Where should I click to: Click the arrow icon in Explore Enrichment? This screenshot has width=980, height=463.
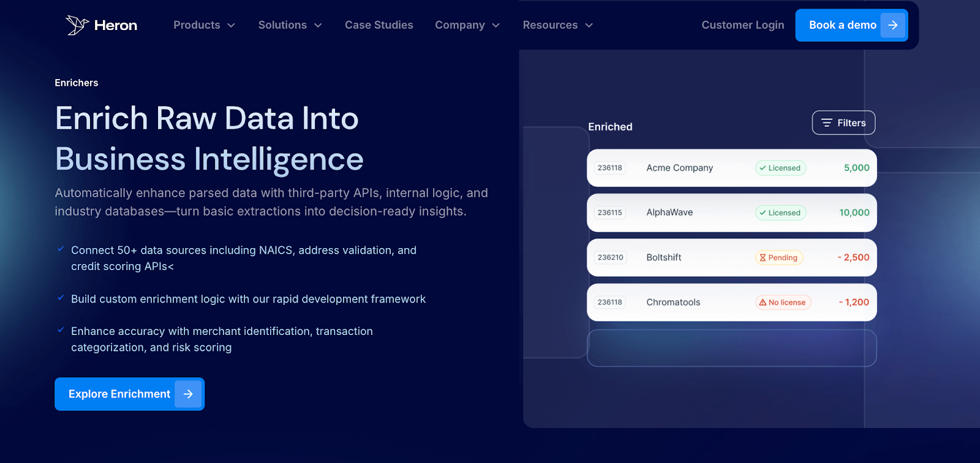188,394
